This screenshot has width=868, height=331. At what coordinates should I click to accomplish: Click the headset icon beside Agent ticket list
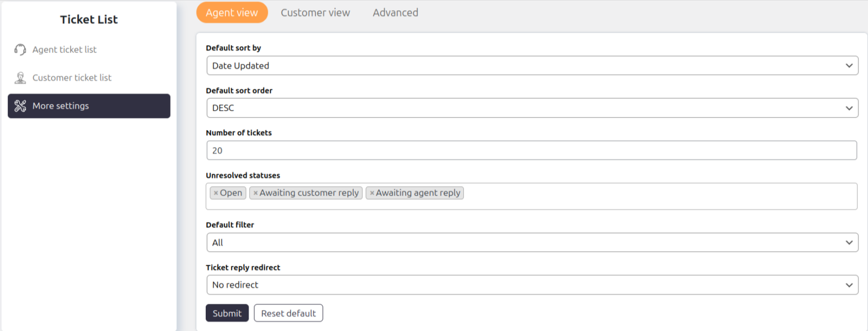tap(20, 49)
